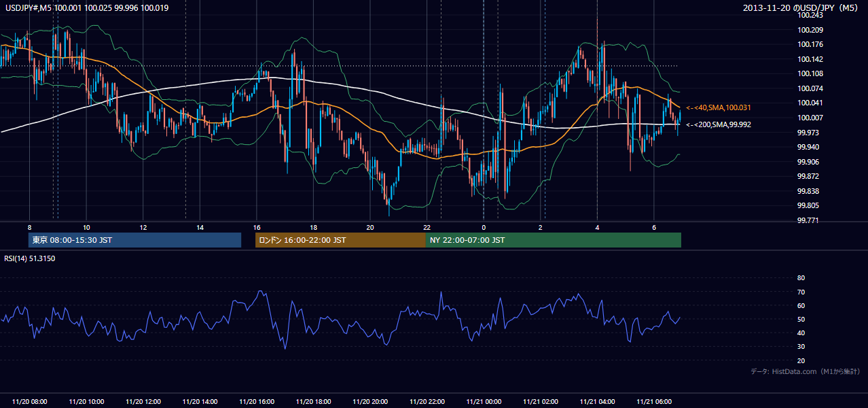Click the 11/20 14:00 bottom time label
The image size is (868, 408).
[x=200, y=402]
